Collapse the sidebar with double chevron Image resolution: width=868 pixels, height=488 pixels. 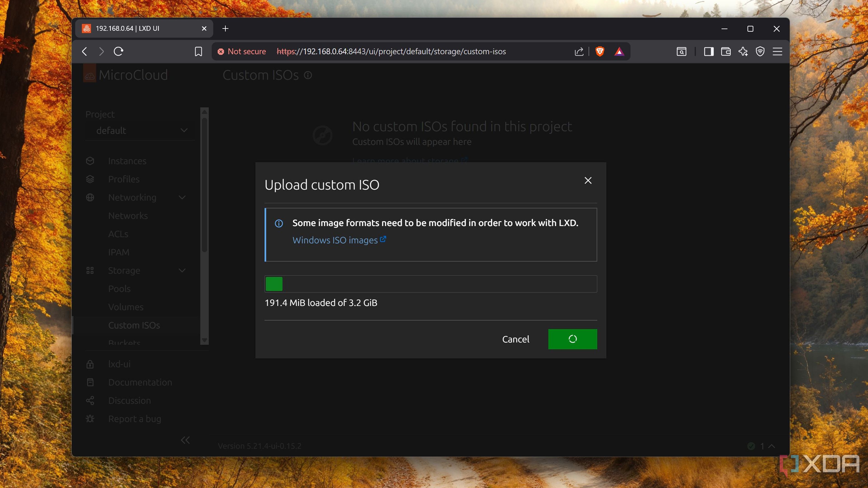pos(185,440)
